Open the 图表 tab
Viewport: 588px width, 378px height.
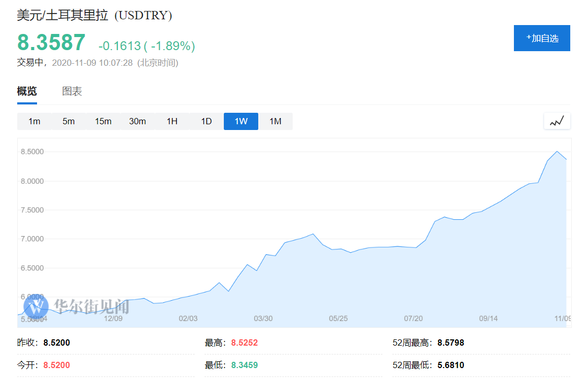[72, 91]
